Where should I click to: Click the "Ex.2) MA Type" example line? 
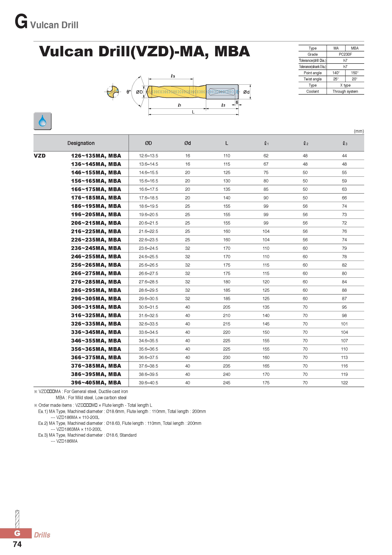click(120, 423)
